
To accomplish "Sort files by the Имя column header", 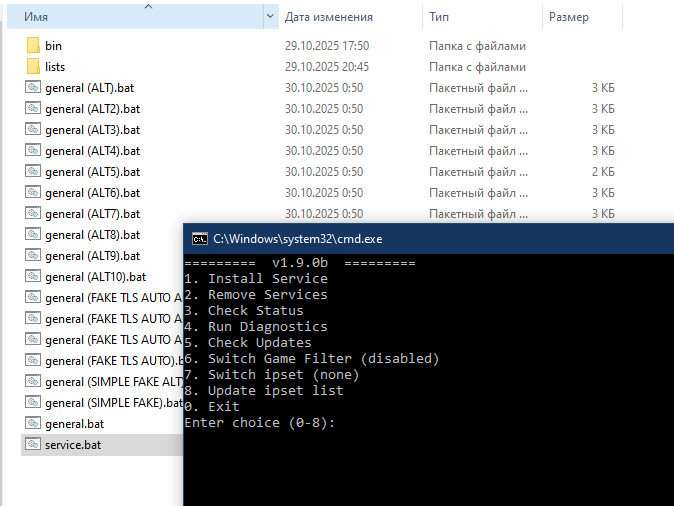I will [135, 17].
